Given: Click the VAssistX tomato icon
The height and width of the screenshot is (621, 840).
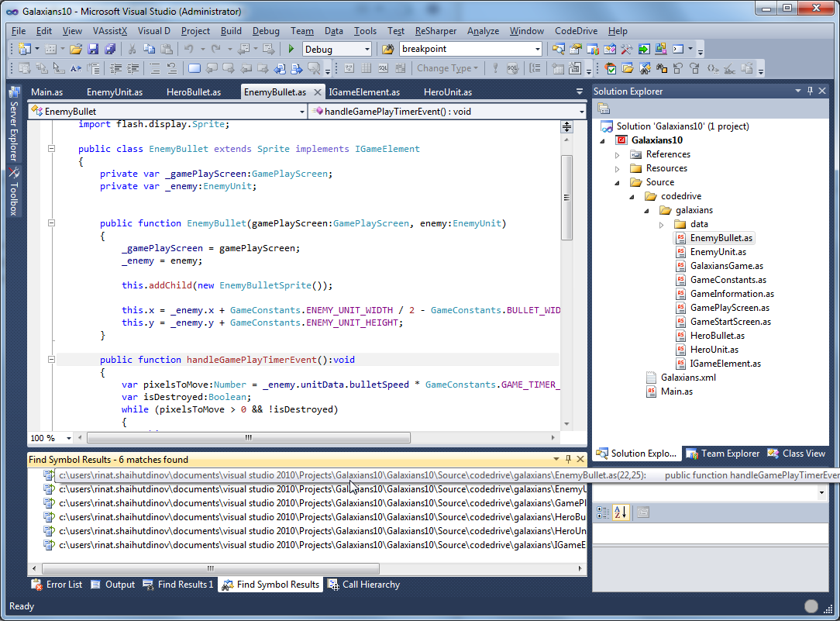Looking at the screenshot, I should [x=610, y=68].
